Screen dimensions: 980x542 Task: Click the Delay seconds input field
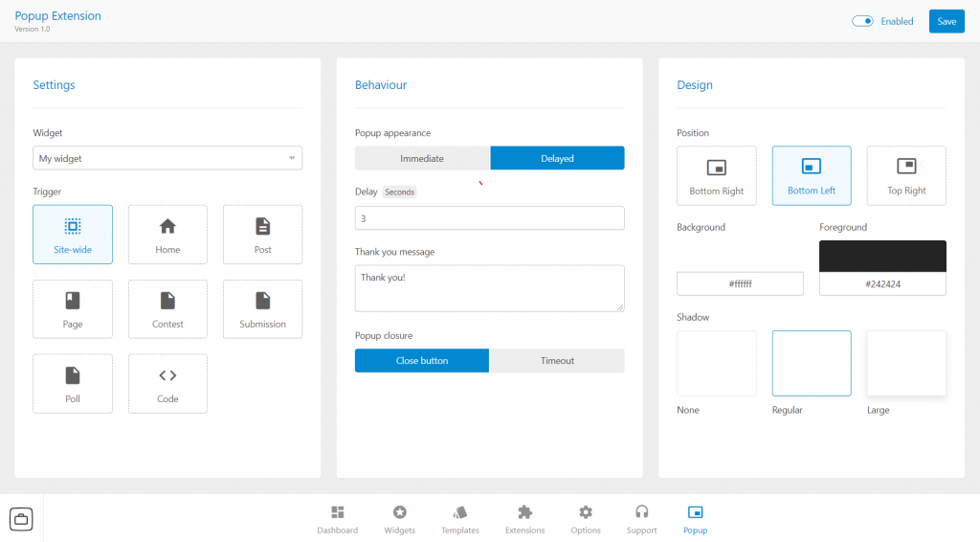pyautogui.click(x=489, y=218)
